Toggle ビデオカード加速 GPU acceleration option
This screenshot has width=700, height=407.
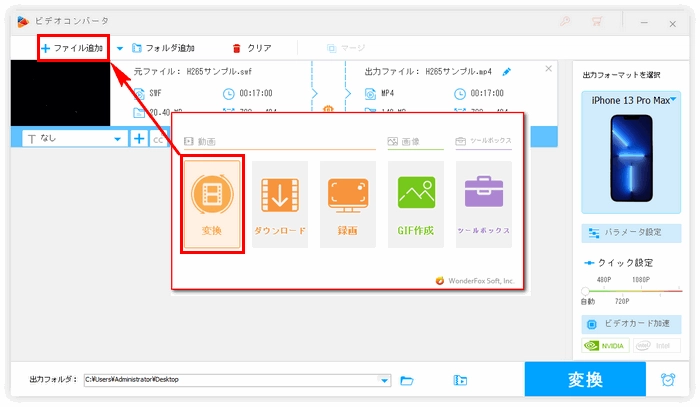click(x=629, y=325)
